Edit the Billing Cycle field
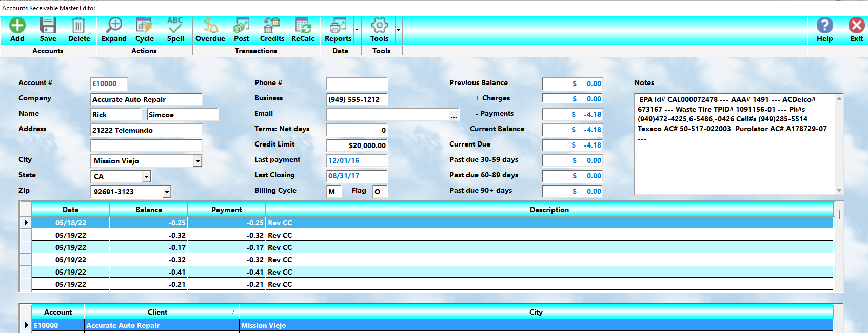Viewport: 868px width, 333px height. pyautogui.click(x=334, y=192)
